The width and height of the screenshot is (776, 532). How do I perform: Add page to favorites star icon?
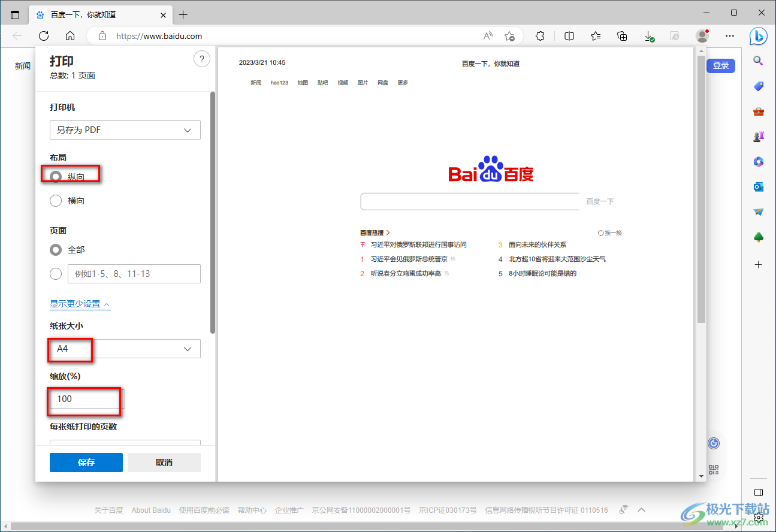[509, 36]
